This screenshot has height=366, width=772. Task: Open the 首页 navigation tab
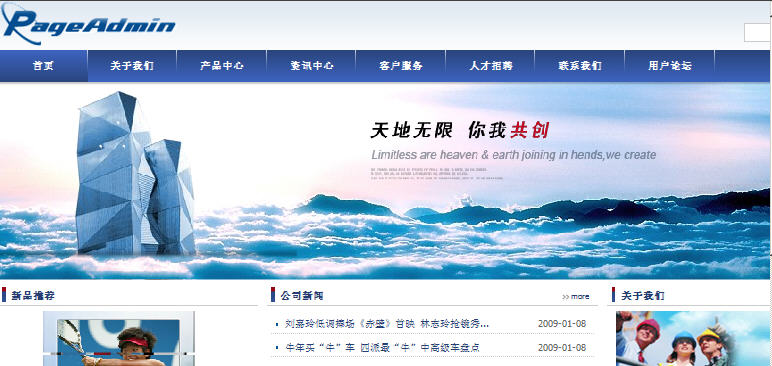coord(43,66)
